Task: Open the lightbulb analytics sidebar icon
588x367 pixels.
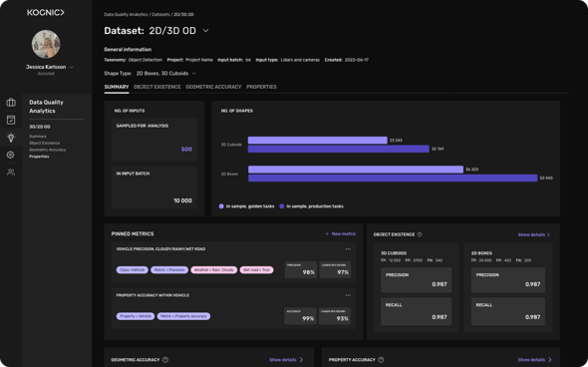Action: (11, 138)
